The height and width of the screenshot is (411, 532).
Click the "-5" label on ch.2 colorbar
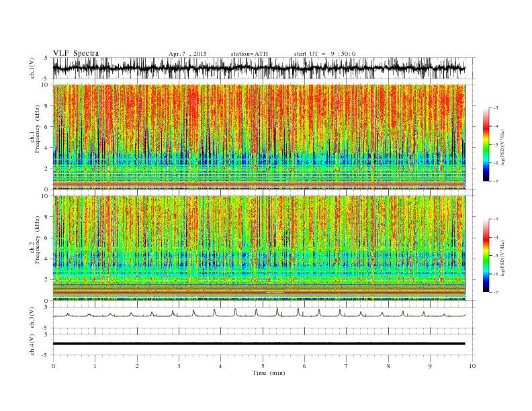[496, 256]
